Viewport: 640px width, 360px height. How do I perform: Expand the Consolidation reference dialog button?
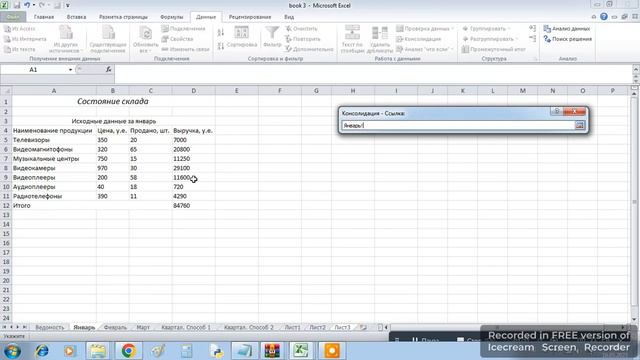click(579, 125)
